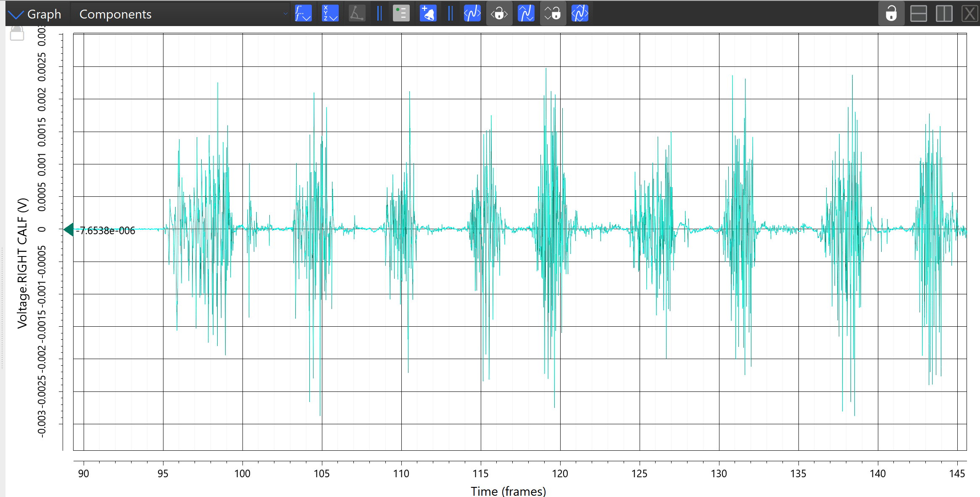Toggle the open padlock at toolbar right

[891, 13]
